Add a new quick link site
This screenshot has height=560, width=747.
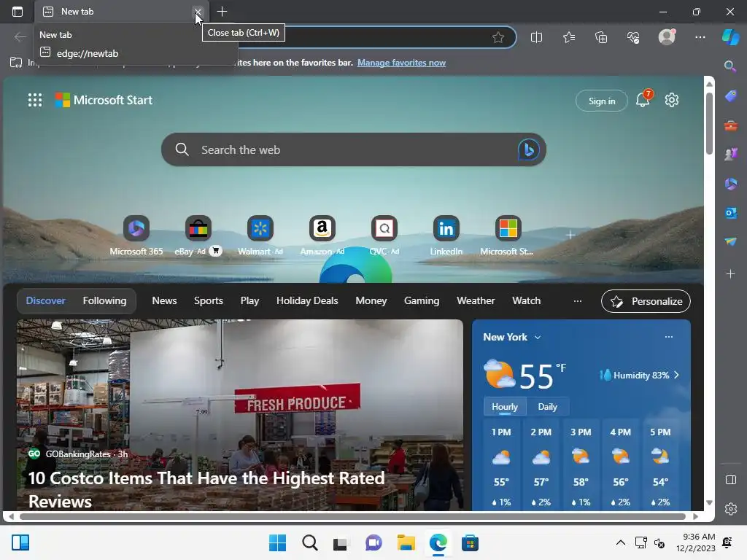coord(570,235)
